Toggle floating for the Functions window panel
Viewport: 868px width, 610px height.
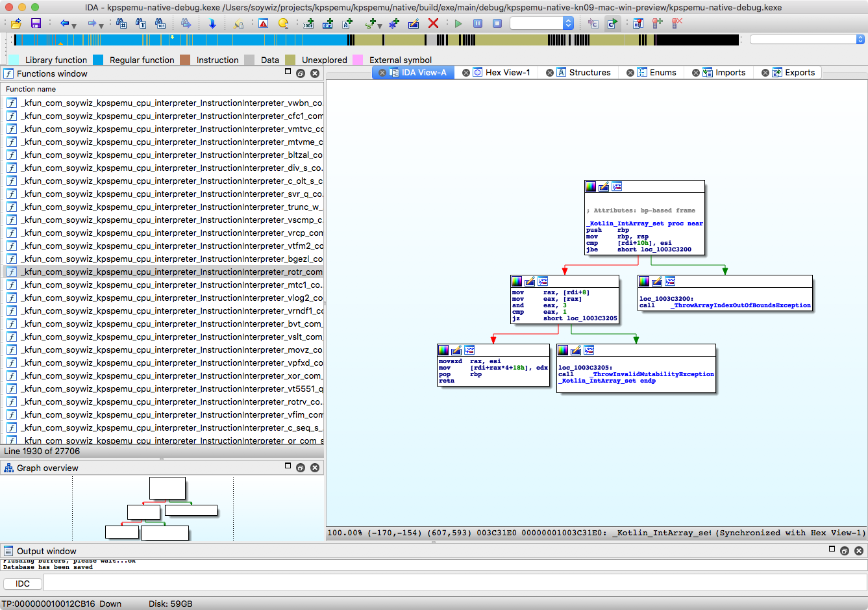[x=301, y=73]
